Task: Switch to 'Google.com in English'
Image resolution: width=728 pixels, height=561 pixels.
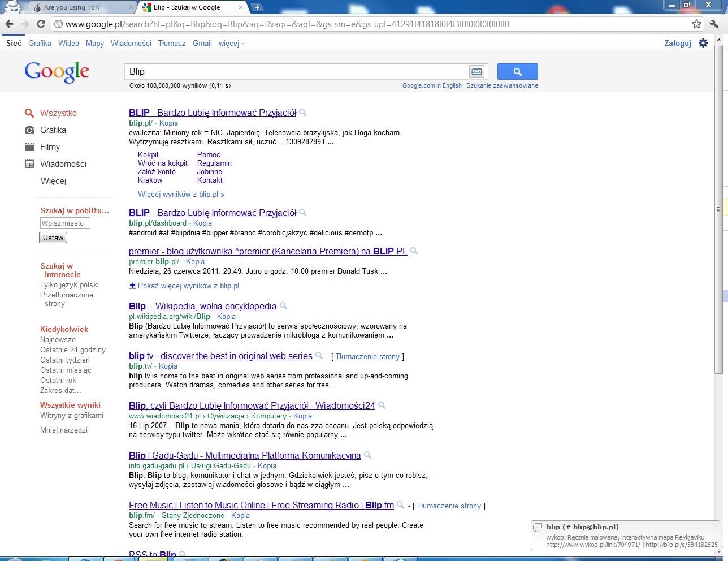Action: [432, 85]
